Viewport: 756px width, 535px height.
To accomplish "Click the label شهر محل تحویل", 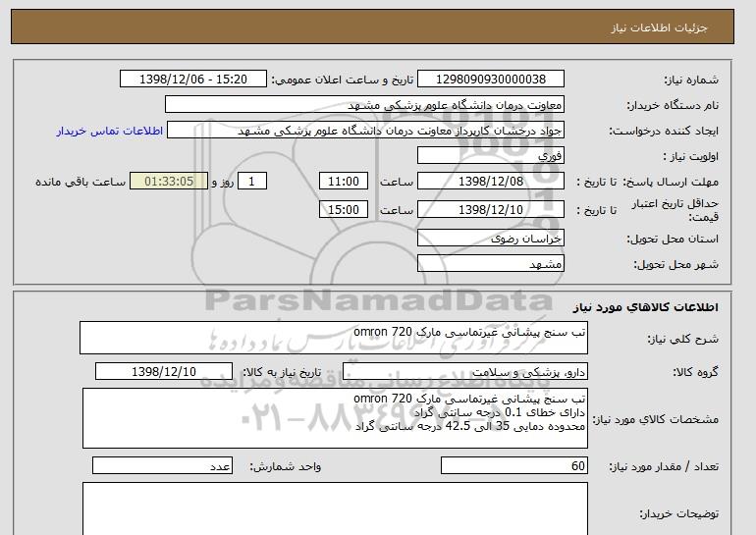I will pyautogui.click(x=675, y=265).
